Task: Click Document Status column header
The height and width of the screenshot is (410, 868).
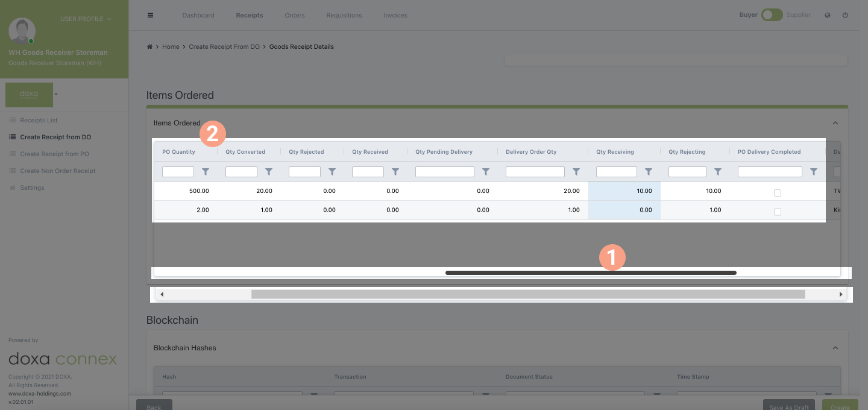Action: point(529,377)
